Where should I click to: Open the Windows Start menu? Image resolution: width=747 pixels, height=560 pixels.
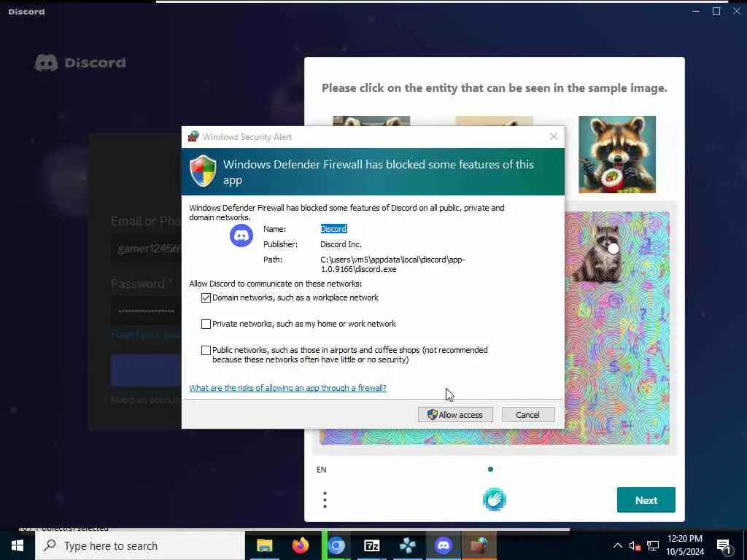point(18,545)
